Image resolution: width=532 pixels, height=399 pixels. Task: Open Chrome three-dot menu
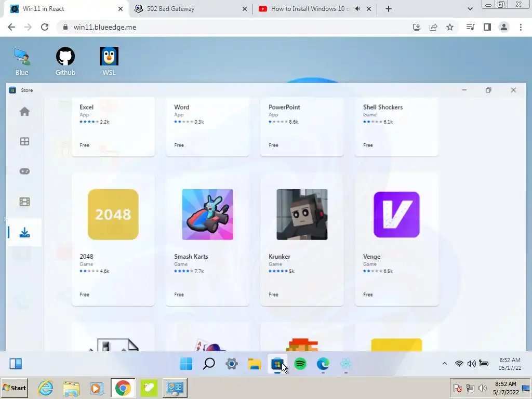[x=521, y=27]
